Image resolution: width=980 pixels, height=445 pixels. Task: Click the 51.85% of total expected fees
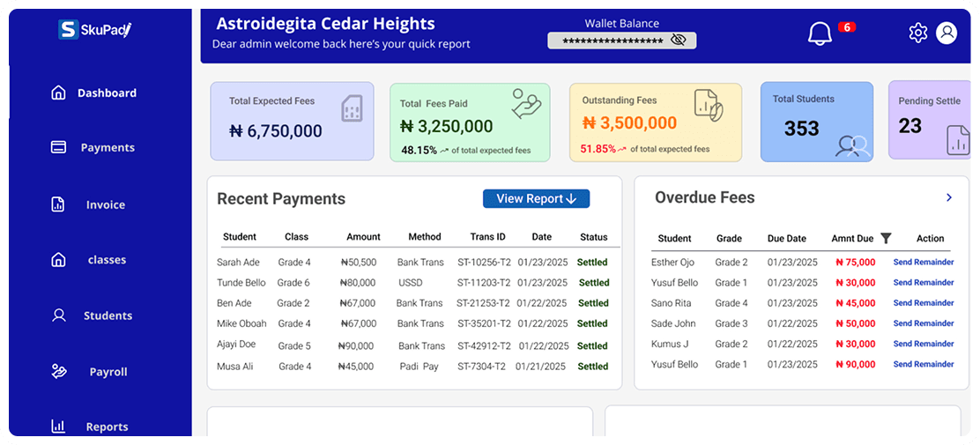[x=645, y=150]
